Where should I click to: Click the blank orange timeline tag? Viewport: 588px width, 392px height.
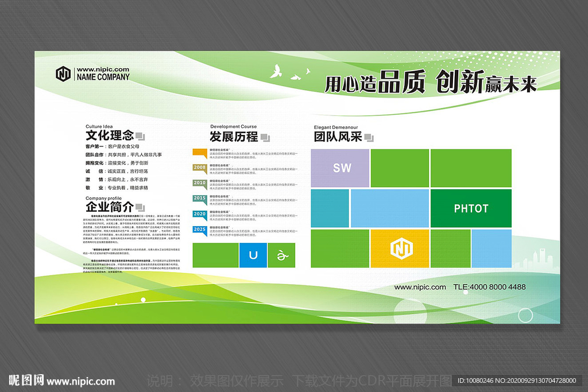pyautogui.click(x=200, y=153)
